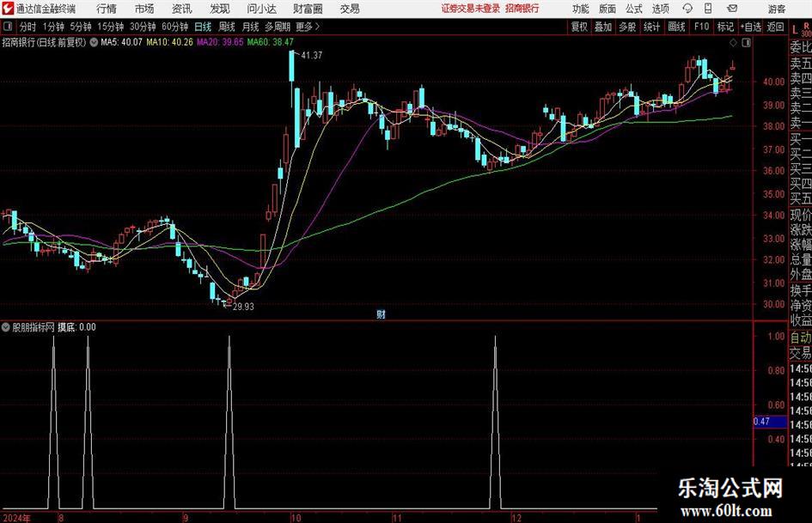Screen dimensions: 812x523
Task: Click the 统计 statistics button
Action: 651,27
